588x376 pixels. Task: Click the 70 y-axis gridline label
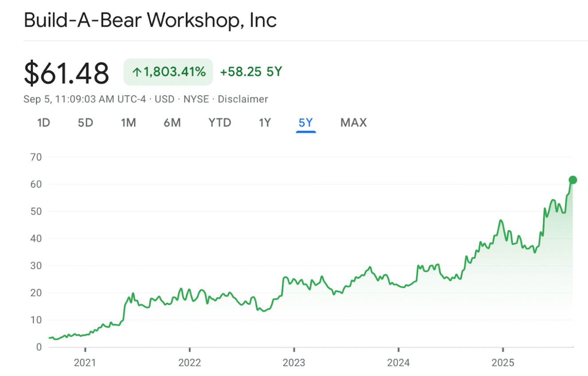(x=36, y=157)
